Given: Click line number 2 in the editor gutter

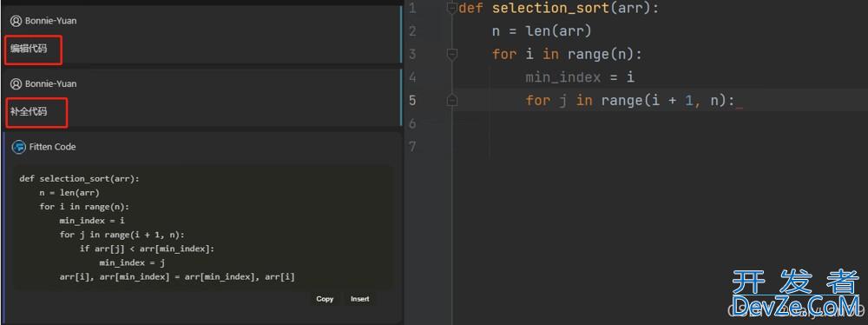Looking at the screenshot, I should tap(412, 31).
